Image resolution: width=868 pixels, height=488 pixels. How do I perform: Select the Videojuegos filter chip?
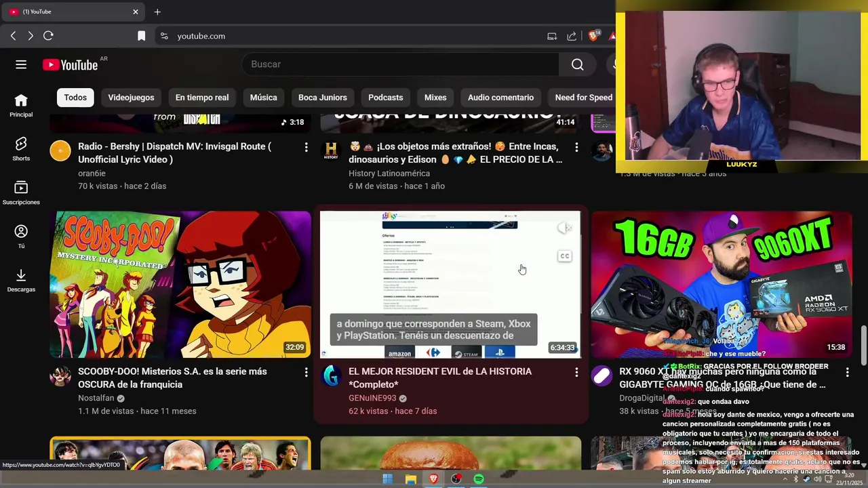coord(131,98)
